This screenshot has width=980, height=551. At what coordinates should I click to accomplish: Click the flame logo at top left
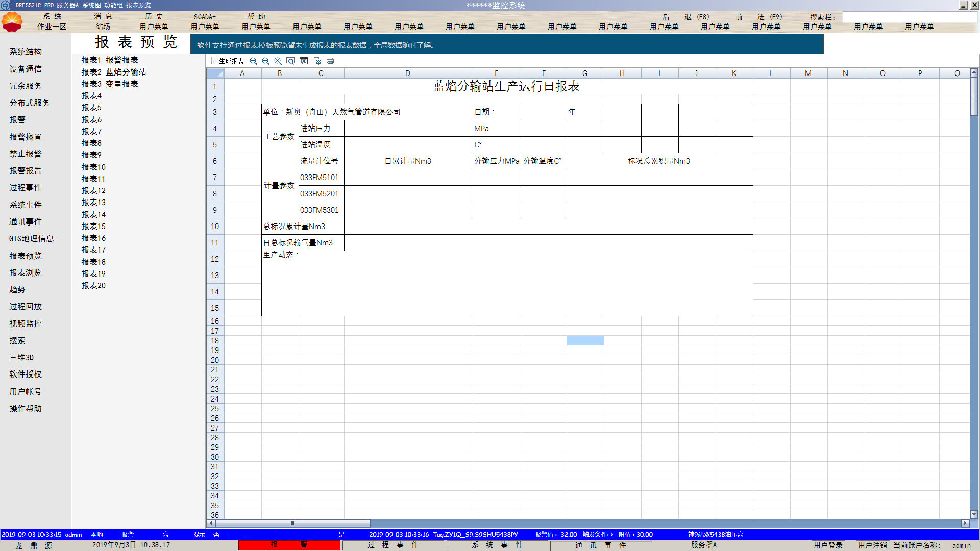click(12, 22)
